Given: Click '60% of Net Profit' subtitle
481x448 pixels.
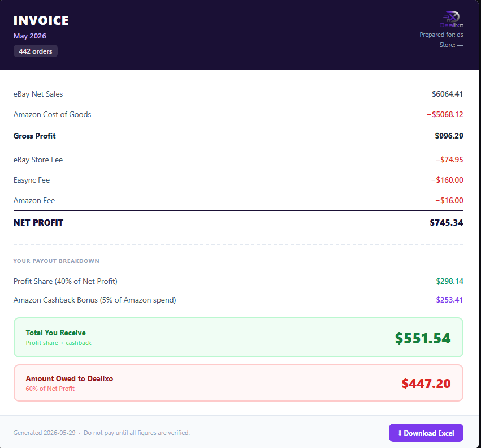Looking at the screenshot, I should (50, 389).
